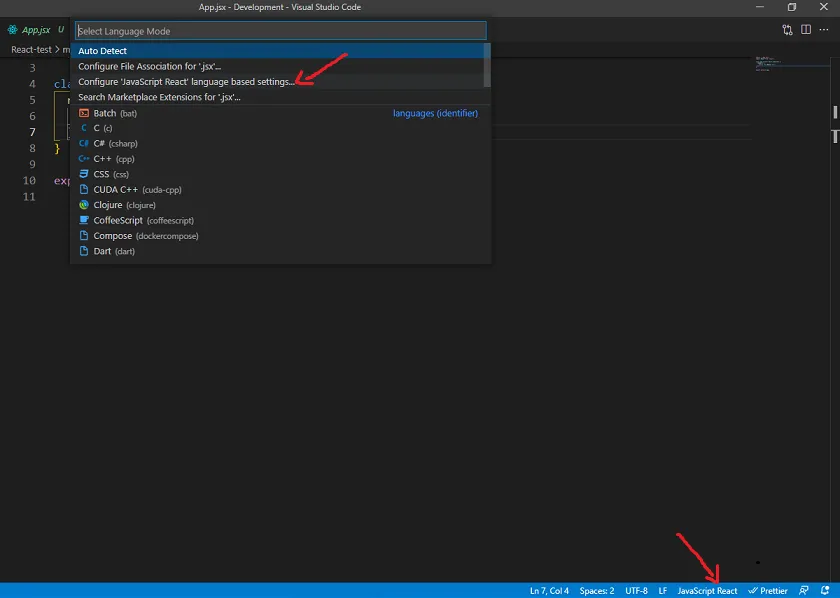
Task: Open notifications bell in status bar
Action: [x=825, y=590]
